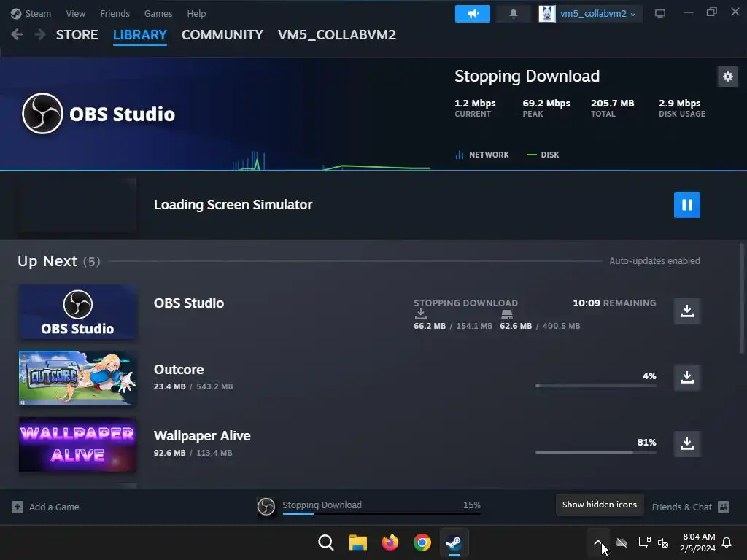The width and height of the screenshot is (747, 560).
Task: Open the Help menu
Action: point(196,14)
